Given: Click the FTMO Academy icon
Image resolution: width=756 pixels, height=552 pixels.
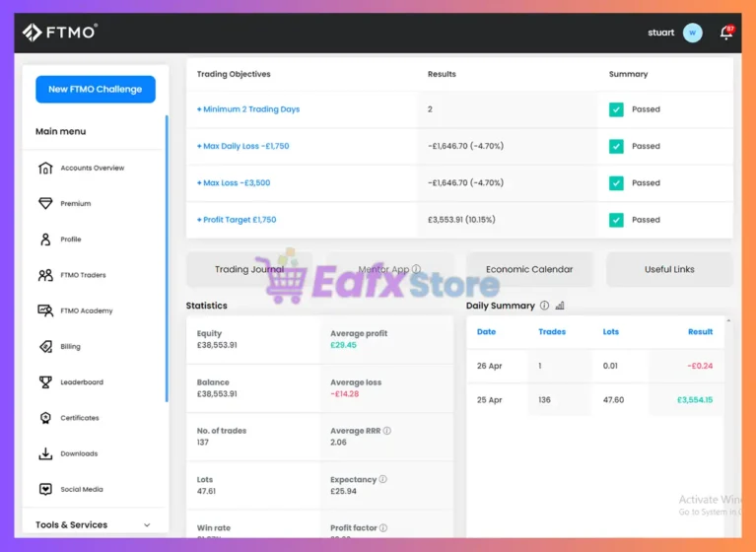Looking at the screenshot, I should [x=45, y=310].
